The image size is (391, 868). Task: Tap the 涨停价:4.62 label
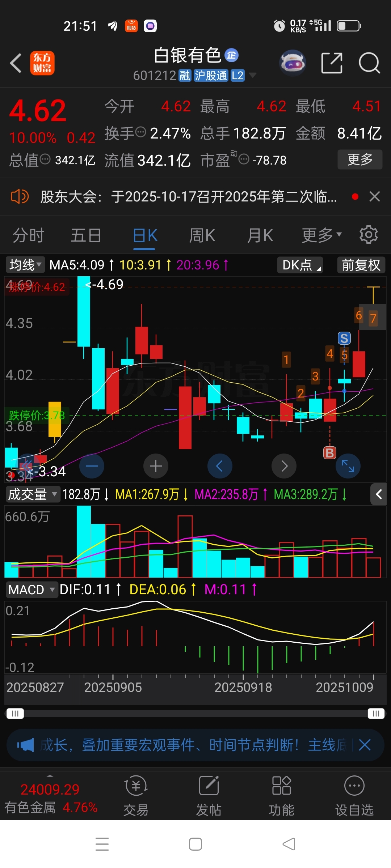[x=37, y=287]
